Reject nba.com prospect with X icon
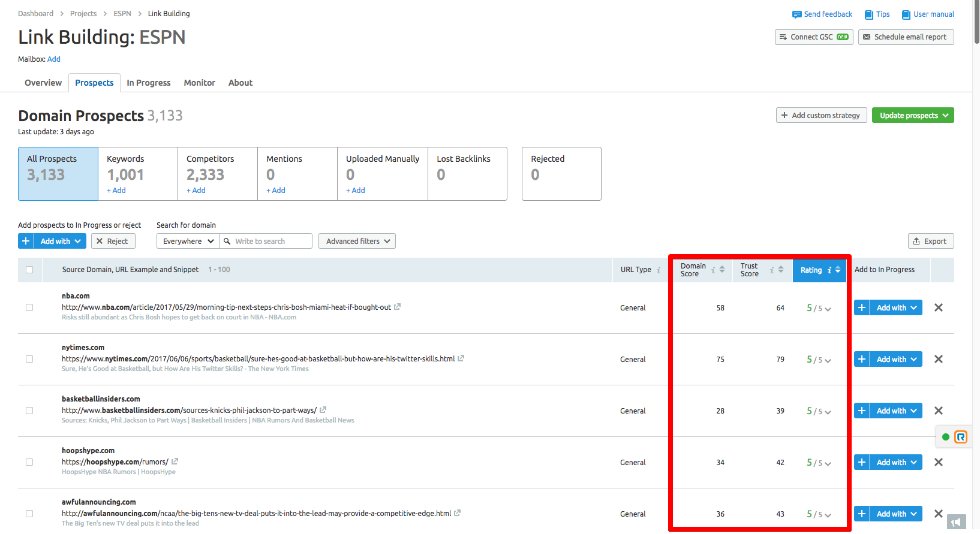This screenshot has height=534, width=980. [939, 307]
